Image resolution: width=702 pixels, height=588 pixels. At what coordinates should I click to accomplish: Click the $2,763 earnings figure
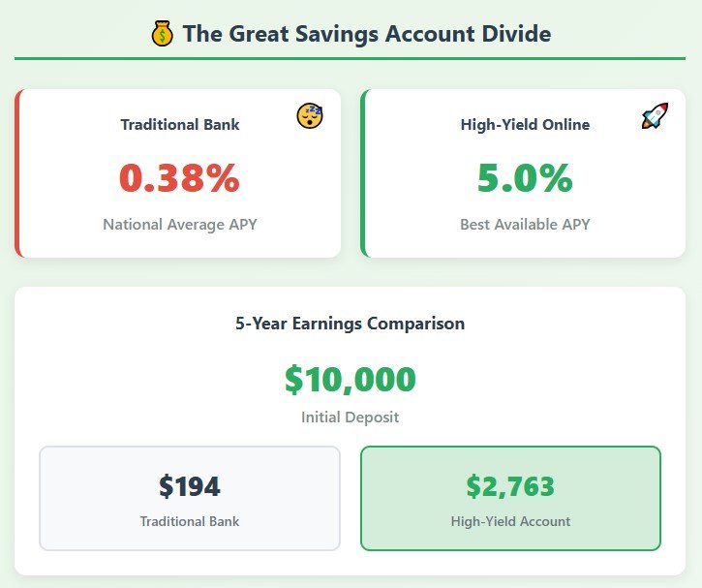tap(510, 486)
